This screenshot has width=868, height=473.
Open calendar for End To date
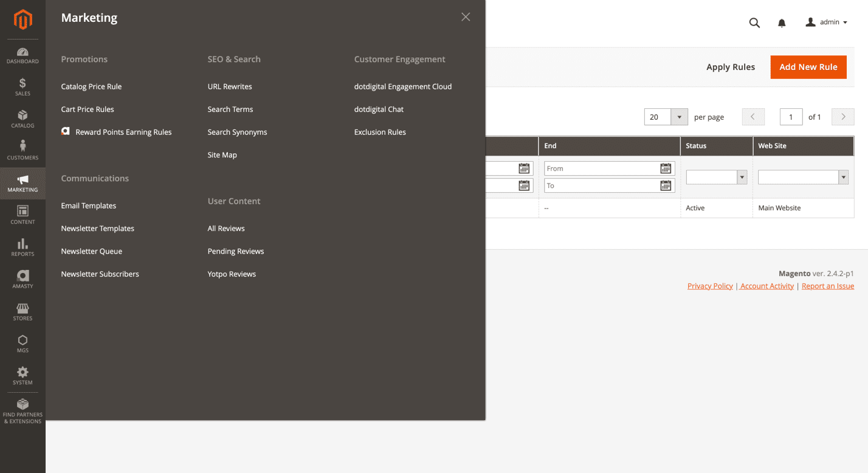coord(666,185)
